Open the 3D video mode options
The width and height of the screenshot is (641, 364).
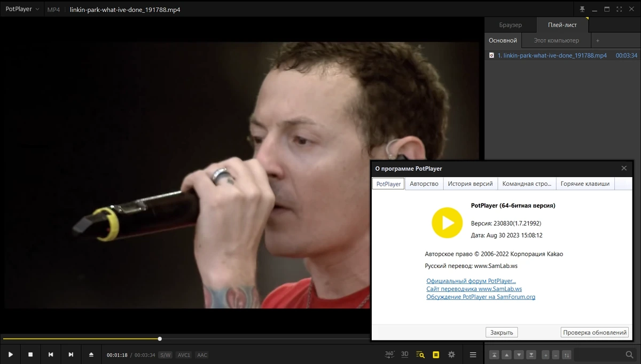tap(405, 354)
